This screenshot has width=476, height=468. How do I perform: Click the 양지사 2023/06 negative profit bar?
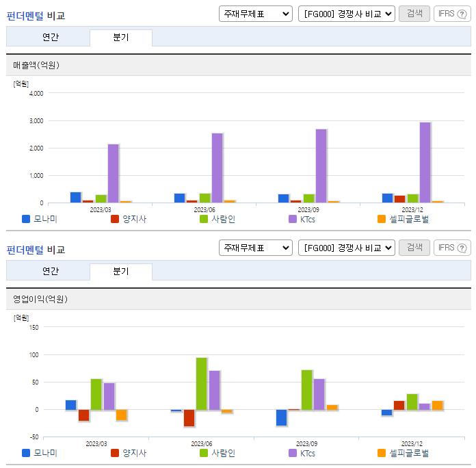click(x=189, y=418)
